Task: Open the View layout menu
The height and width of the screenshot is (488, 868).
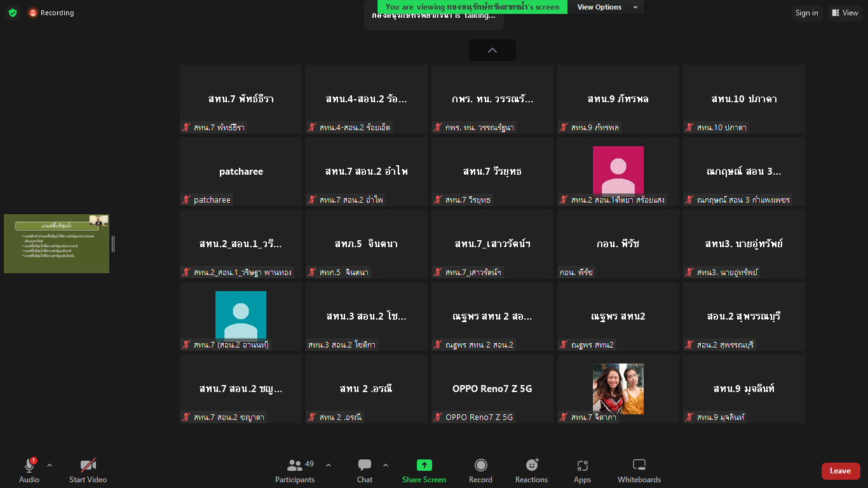Action: (x=844, y=13)
